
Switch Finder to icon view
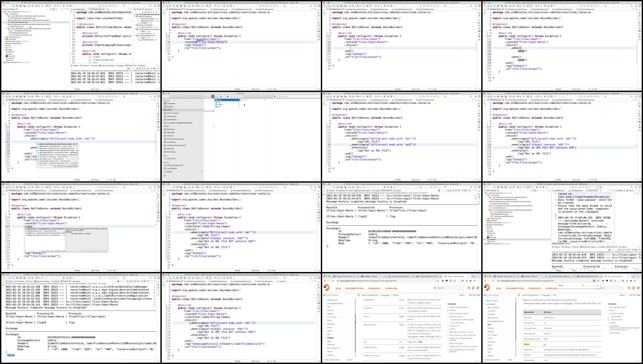(x=206, y=97)
